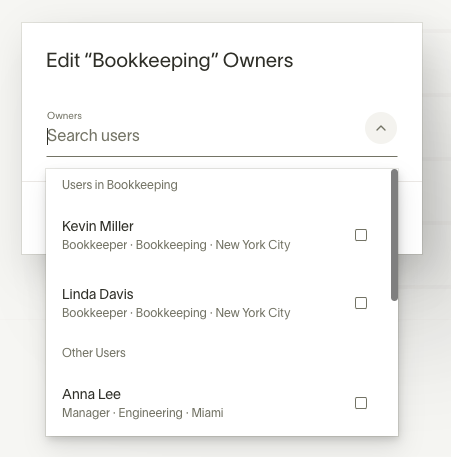Click the scrollbar track below the thumb

click(394, 367)
